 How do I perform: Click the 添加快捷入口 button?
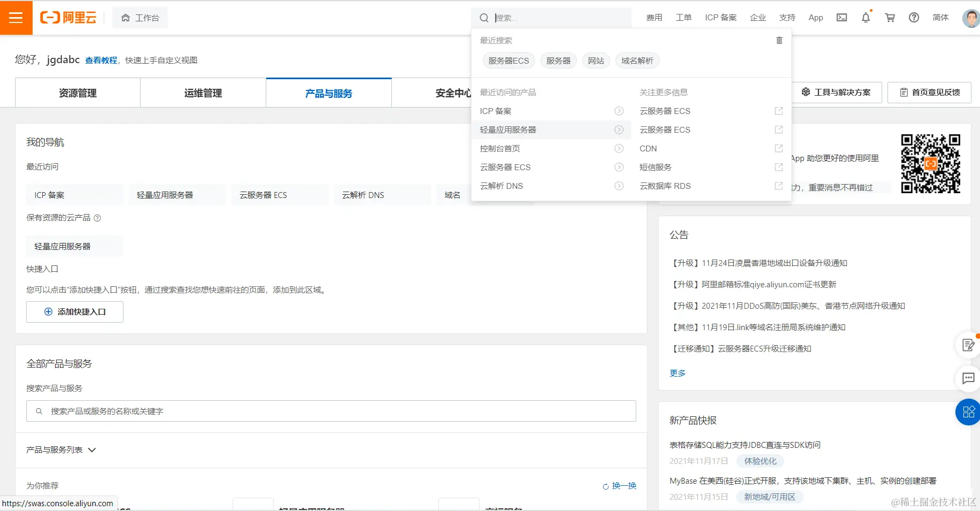(x=74, y=311)
